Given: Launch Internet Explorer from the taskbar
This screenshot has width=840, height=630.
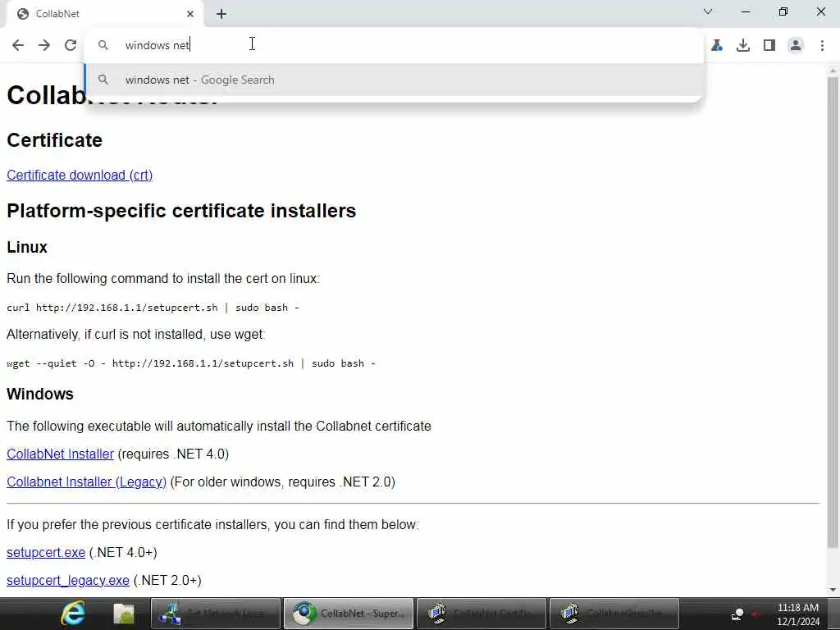Looking at the screenshot, I should pos(73,614).
